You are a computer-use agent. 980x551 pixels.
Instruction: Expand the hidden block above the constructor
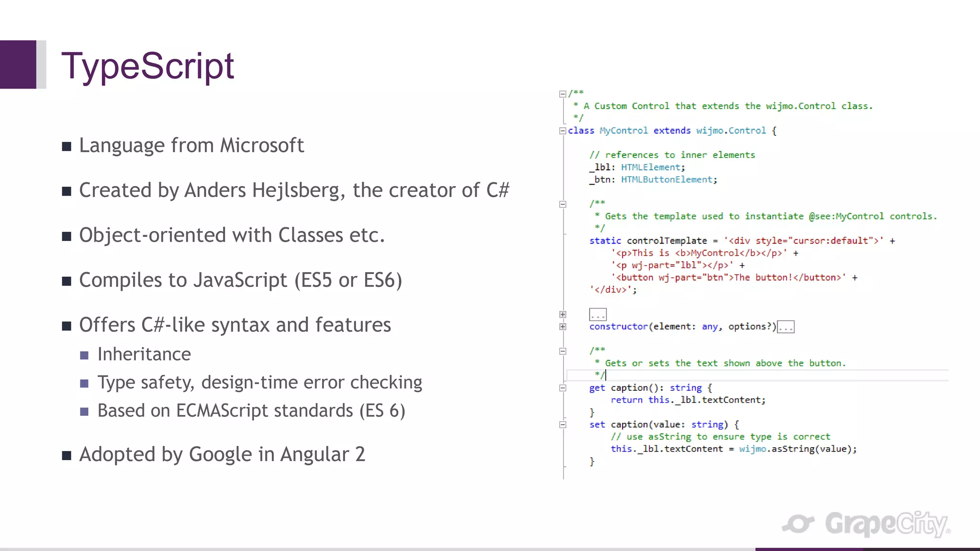click(563, 314)
